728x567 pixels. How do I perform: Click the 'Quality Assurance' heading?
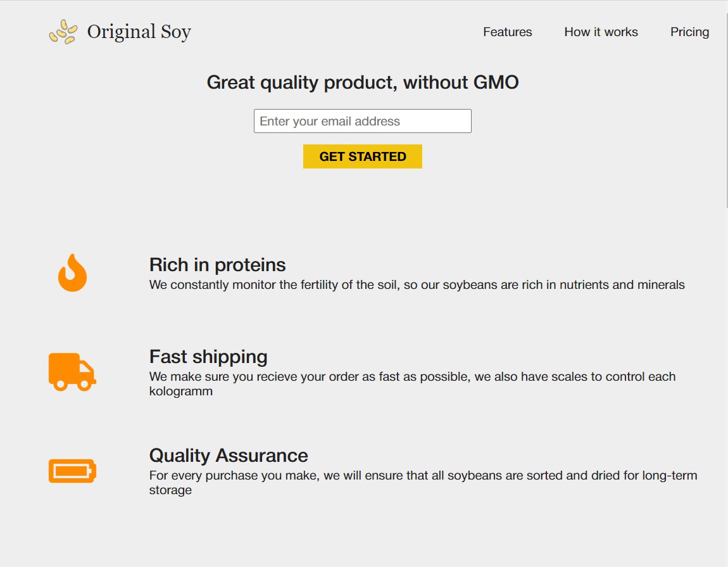(229, 456)
